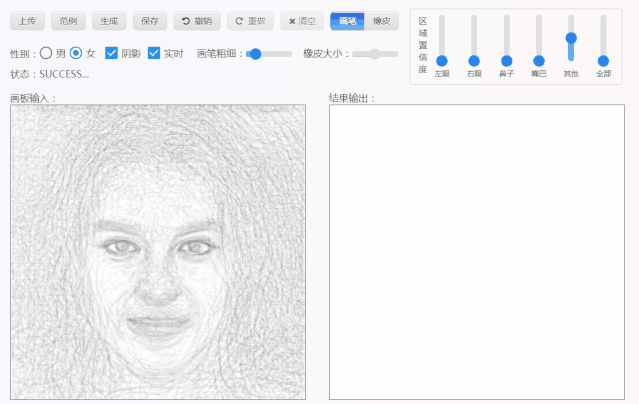Switch to the 画笔 brush mode

347,21
